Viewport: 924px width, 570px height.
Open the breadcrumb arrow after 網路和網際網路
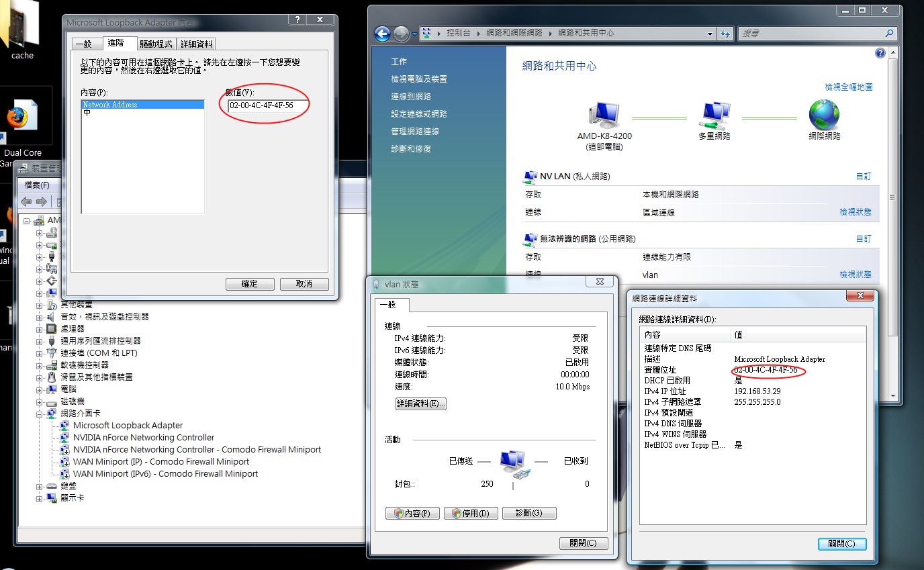point(551,33)
